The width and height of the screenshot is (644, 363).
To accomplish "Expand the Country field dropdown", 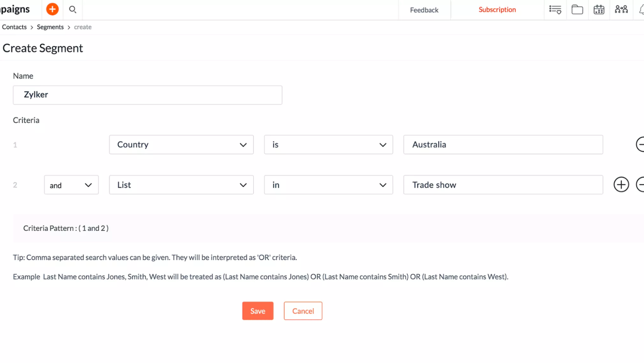I will point(181,145).
